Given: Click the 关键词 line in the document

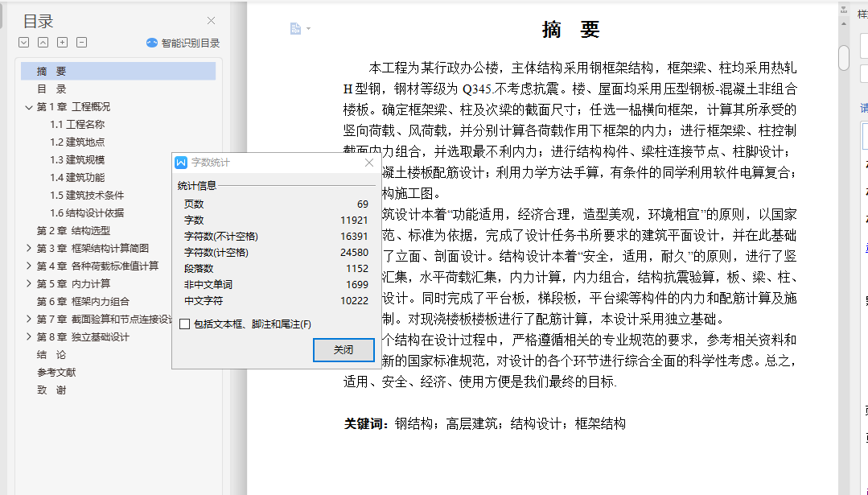Looking at the screenshot, I should (485, 424).
